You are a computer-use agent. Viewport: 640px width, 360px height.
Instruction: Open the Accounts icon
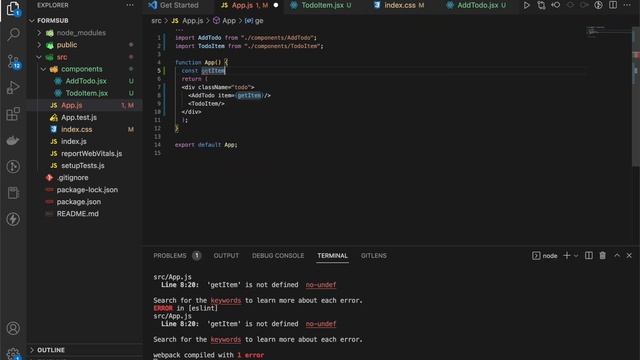(13, 328)
